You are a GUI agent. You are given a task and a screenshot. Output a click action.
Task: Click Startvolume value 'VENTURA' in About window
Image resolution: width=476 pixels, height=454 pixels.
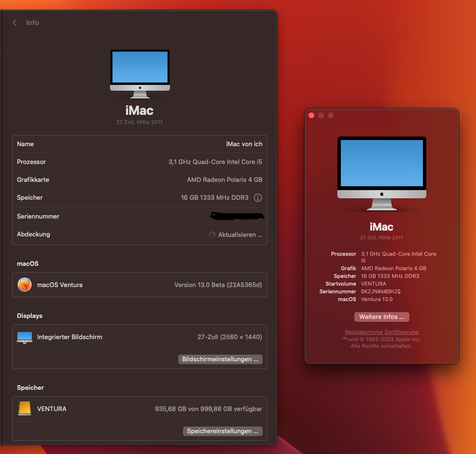[x=373, y=284]
